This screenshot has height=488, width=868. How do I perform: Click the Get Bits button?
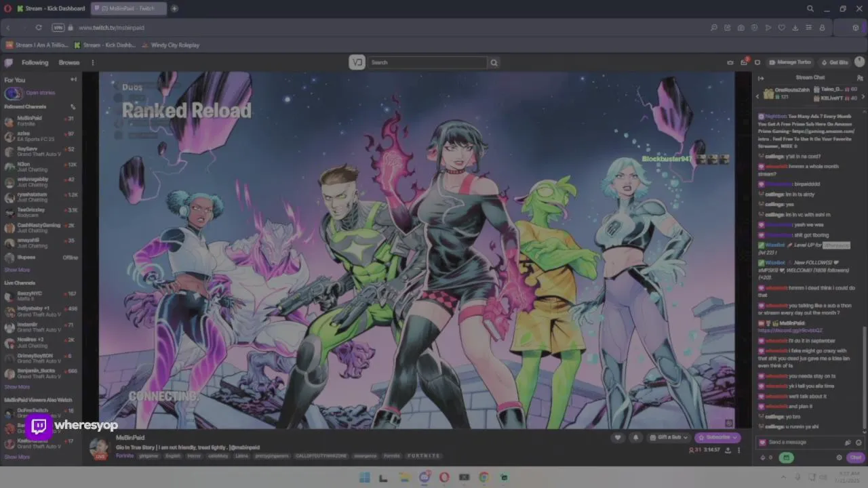[835, 62]
